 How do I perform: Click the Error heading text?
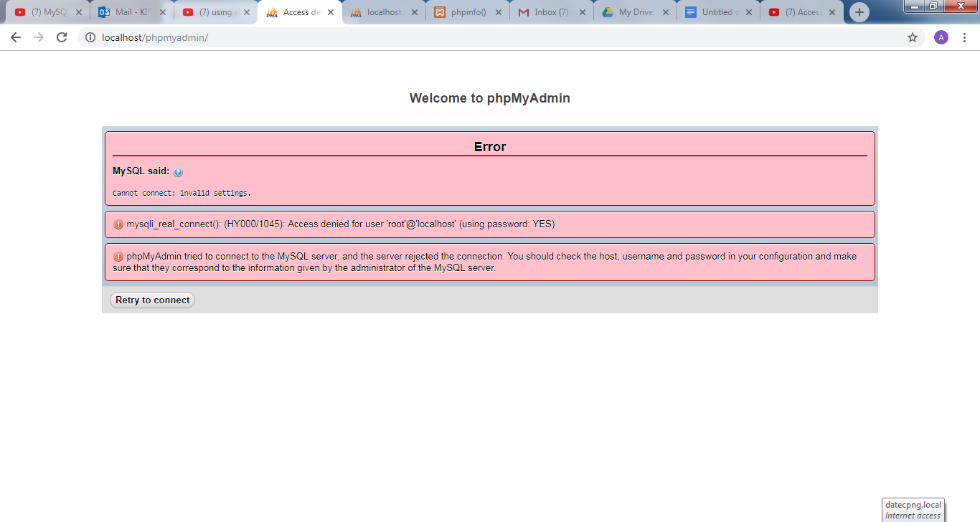490,146
